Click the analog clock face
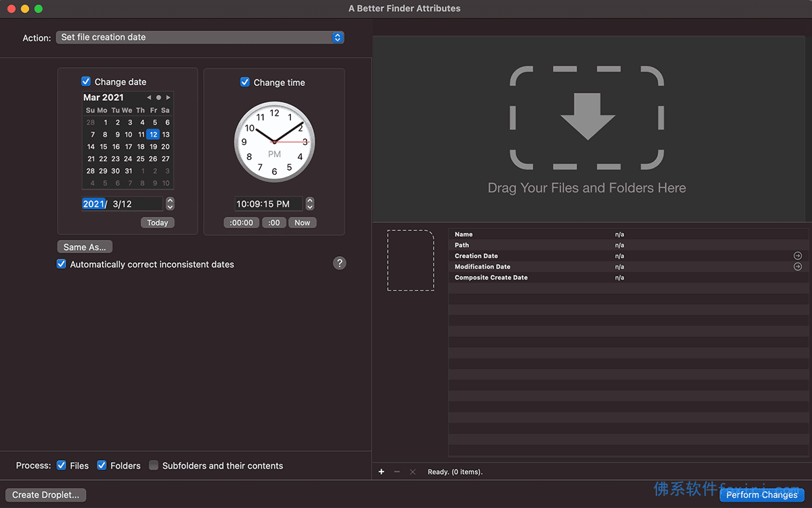 click(x=275, y=142)
